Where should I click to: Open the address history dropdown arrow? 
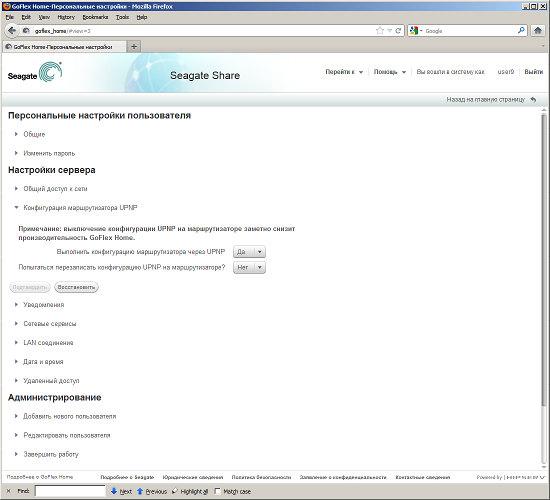click(x=389, y=31)
